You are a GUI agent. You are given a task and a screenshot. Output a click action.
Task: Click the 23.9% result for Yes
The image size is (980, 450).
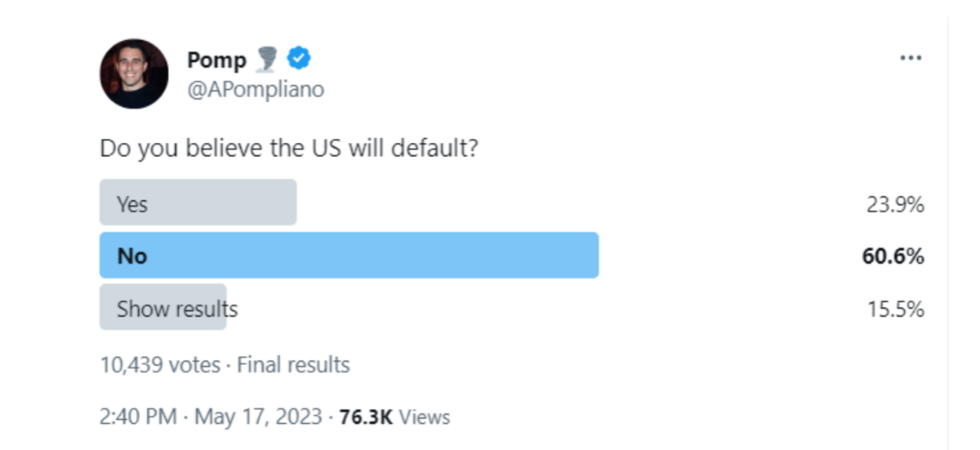pyautogui.click(x=895, y=204)
